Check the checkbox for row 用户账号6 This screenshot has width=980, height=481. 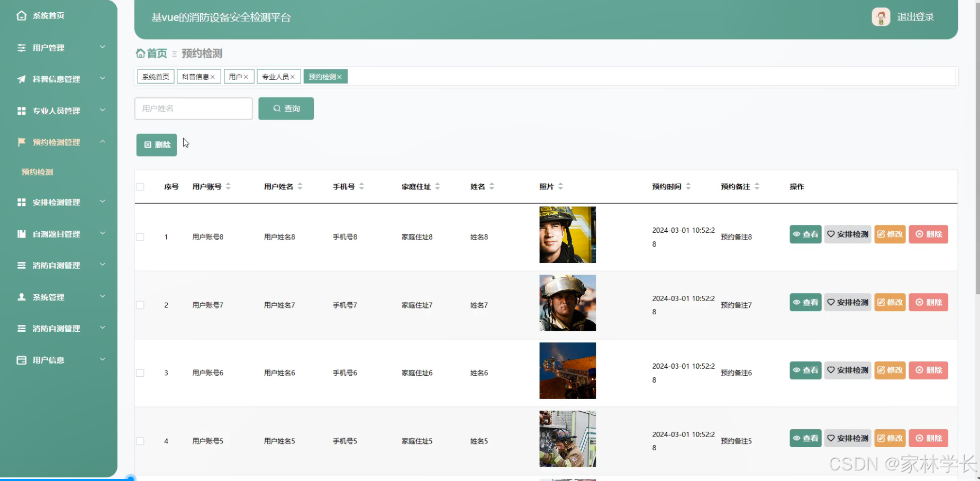(x=140, y=373)
